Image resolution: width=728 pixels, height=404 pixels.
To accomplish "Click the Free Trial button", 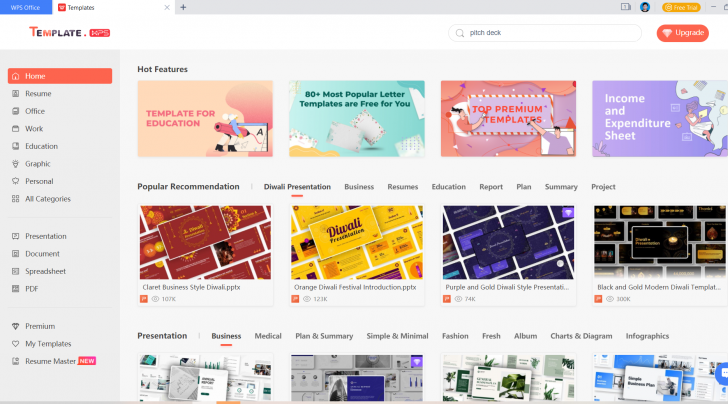I will [681, 7].
